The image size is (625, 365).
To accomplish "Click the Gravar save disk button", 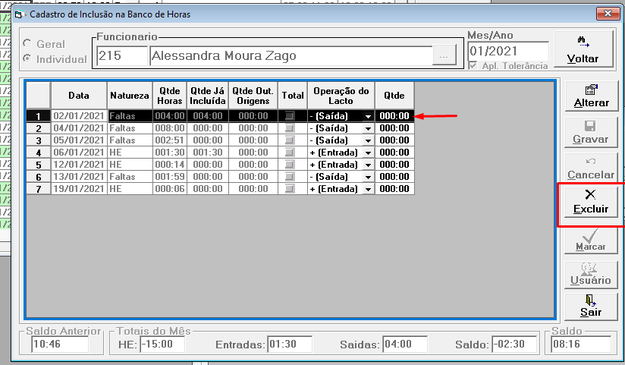I will pyautogui.click(x=591, y=133).
